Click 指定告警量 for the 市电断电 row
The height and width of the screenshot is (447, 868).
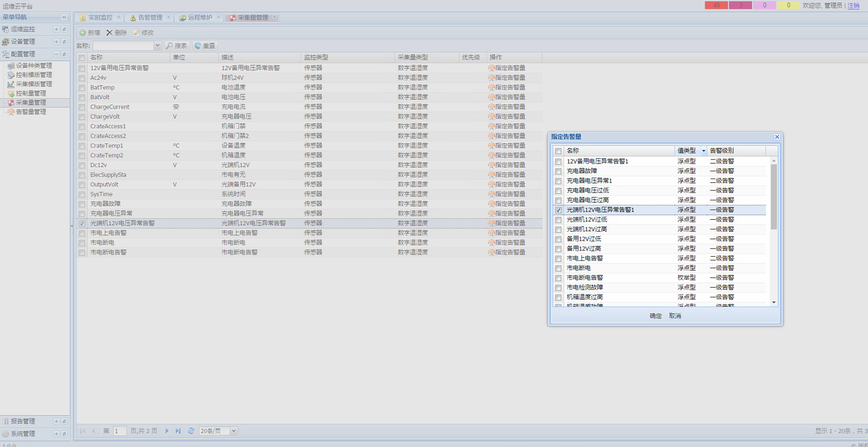click(506, 243)
